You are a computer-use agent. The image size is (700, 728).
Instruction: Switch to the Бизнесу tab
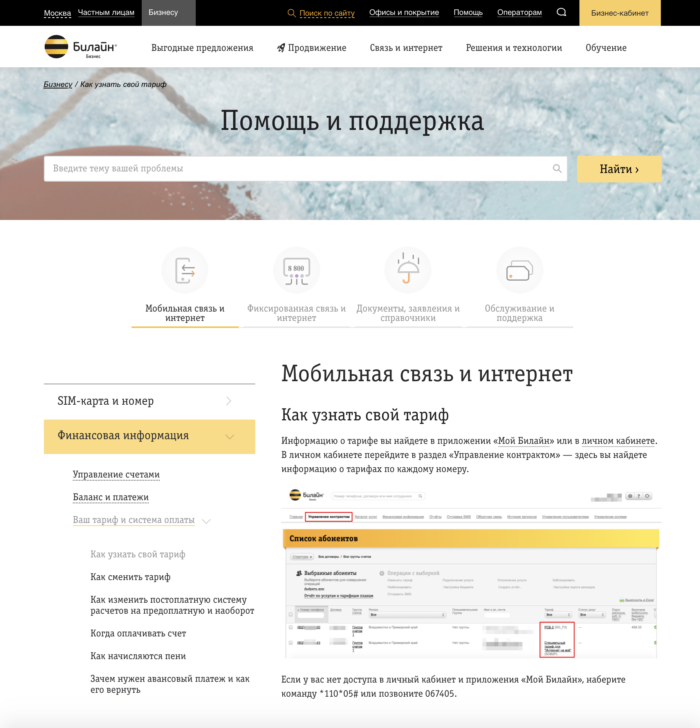click(162, 12)
